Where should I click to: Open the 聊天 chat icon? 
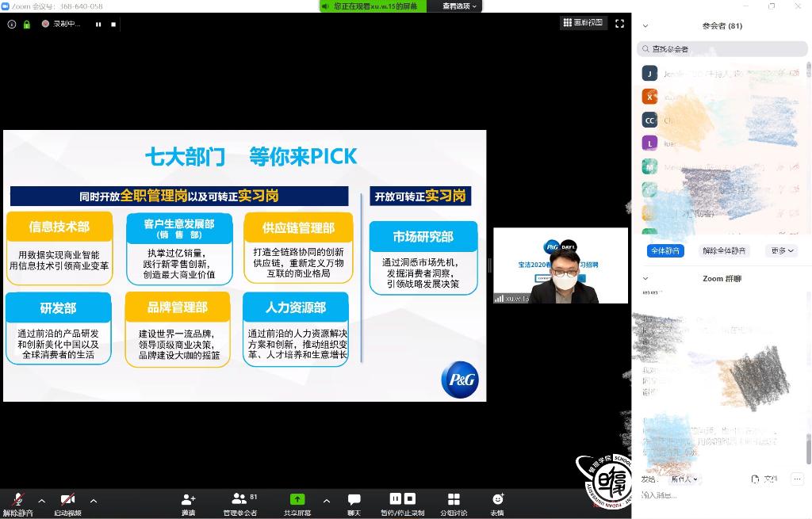[354, 499]
